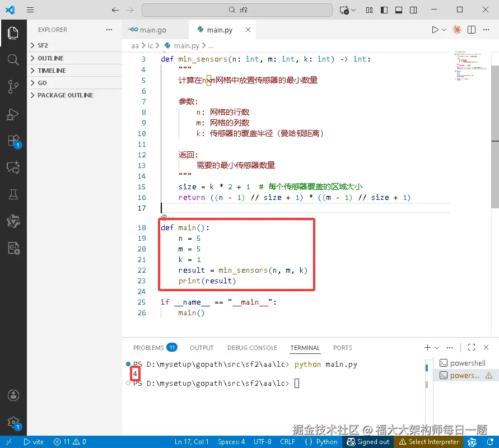
Task: Open the PORTS panel tab
Action: (x=342, y=347)
